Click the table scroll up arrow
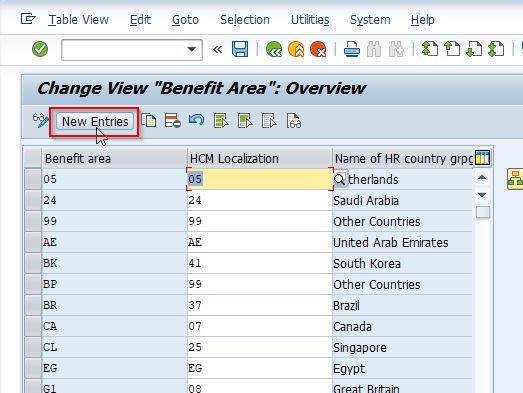 (x=482, y=177)
